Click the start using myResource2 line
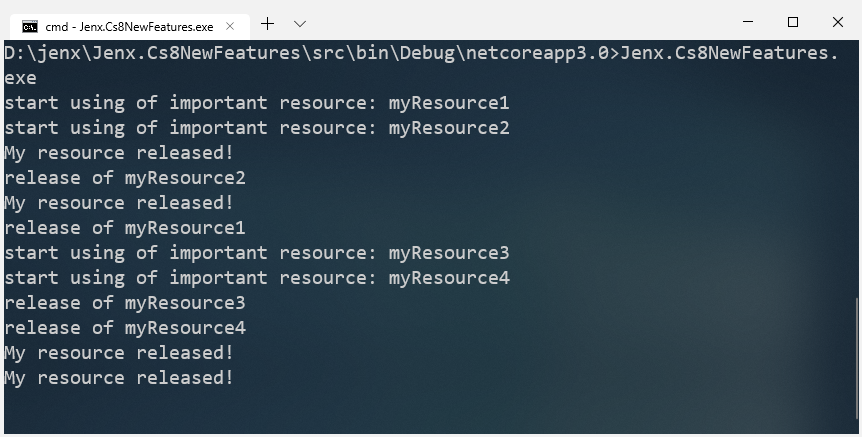This screenshot has height=437, width=862. (x=256, y=128)
